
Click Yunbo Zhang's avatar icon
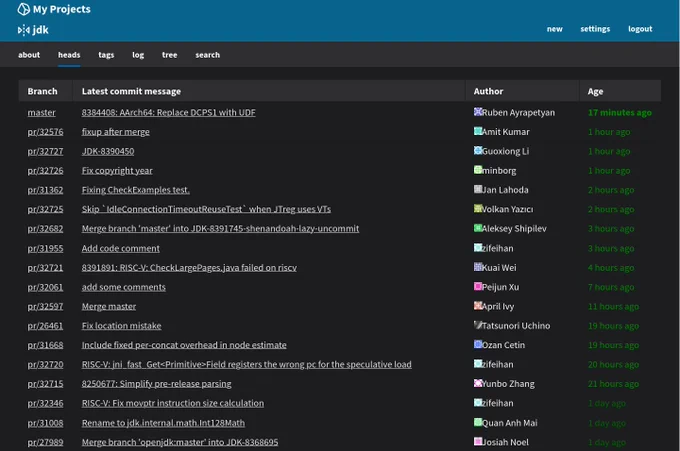coord(478,383)
